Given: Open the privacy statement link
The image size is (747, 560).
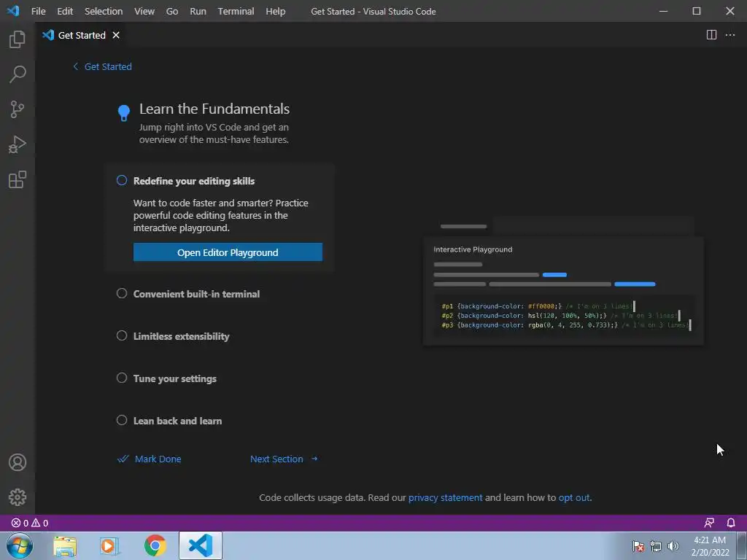Looking at the screenshot, I should [446, 497].
